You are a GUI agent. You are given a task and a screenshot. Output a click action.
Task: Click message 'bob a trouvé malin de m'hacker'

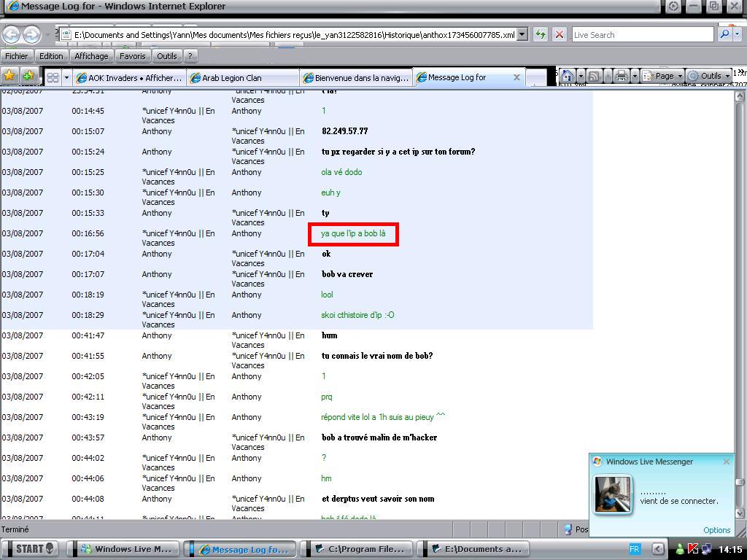pos(379,437)
